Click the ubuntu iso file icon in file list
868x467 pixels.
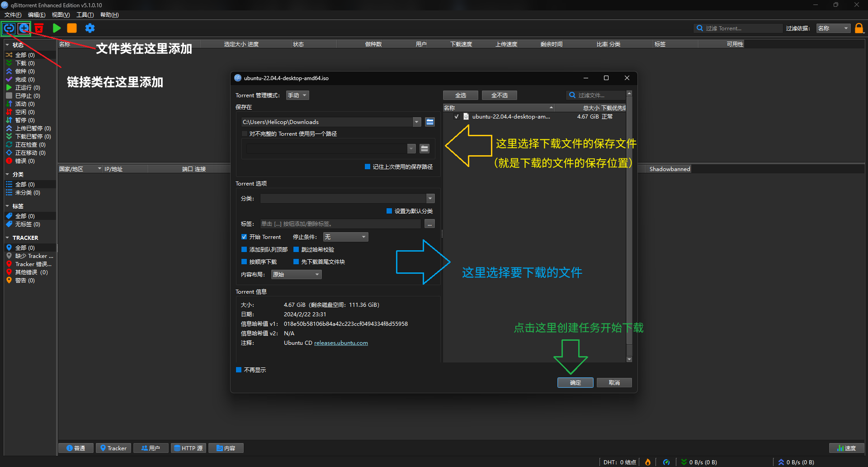pos(466,116)
